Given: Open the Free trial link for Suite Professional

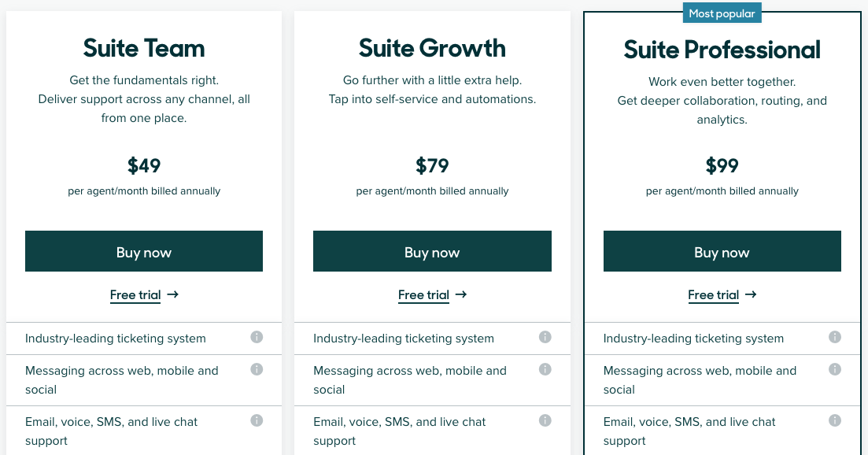Looking at the screenshot, I should coord(713,294).
